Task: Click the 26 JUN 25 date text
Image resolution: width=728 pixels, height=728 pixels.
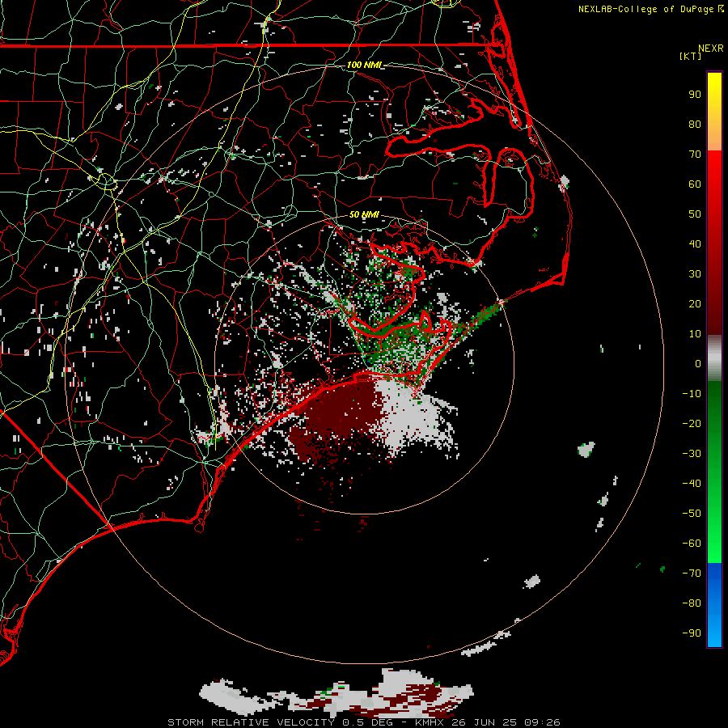Action: [485, 722]
